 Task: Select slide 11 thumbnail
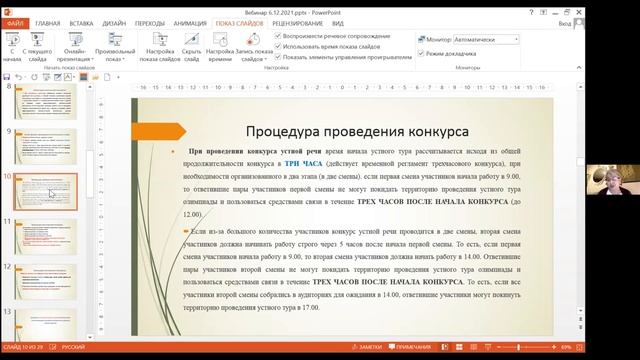[x=45, y=237]
